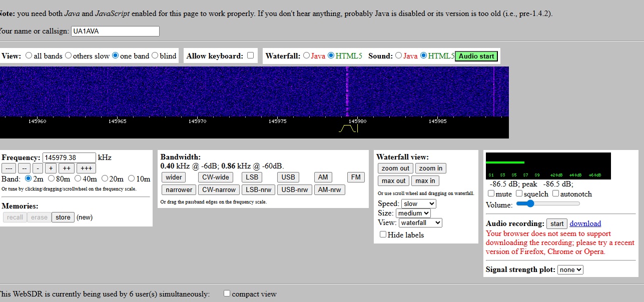The image size is (644, 302).
Task: Click the wider bandwidth button
Action: click(x=174, y=177)
